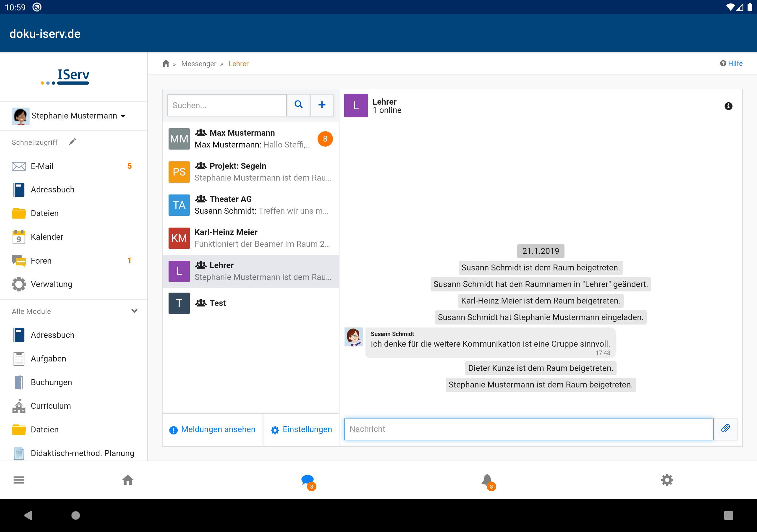Viewport: 757px width, 532px height.
Task: Click Lehrer breadcrumb link
Action: click(238, 64)
